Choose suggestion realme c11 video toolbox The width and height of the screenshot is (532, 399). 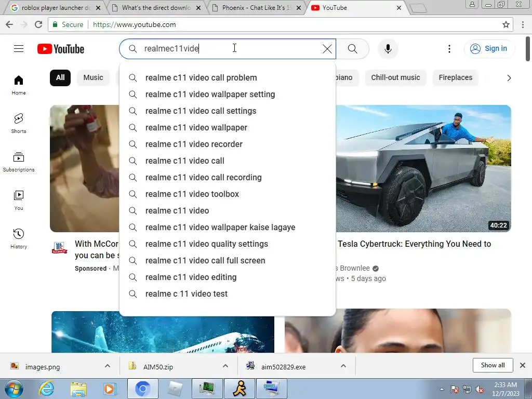[x=228, y=194]
